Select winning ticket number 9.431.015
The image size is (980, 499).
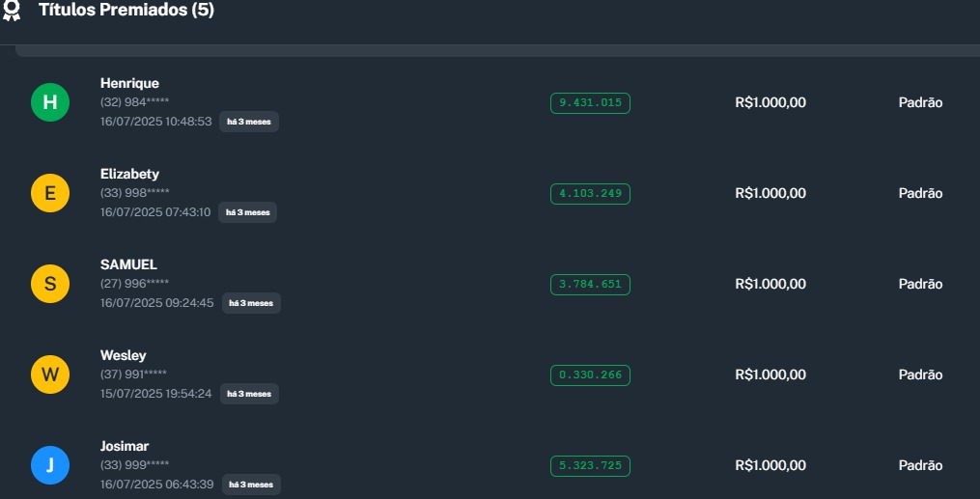pyautogui.click(x=590, y=103)
